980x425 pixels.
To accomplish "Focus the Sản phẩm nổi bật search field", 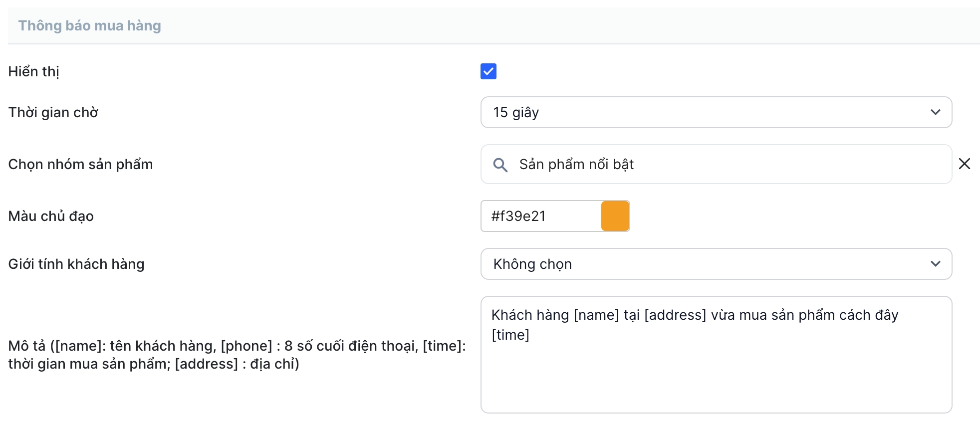I will click(724, 164).
